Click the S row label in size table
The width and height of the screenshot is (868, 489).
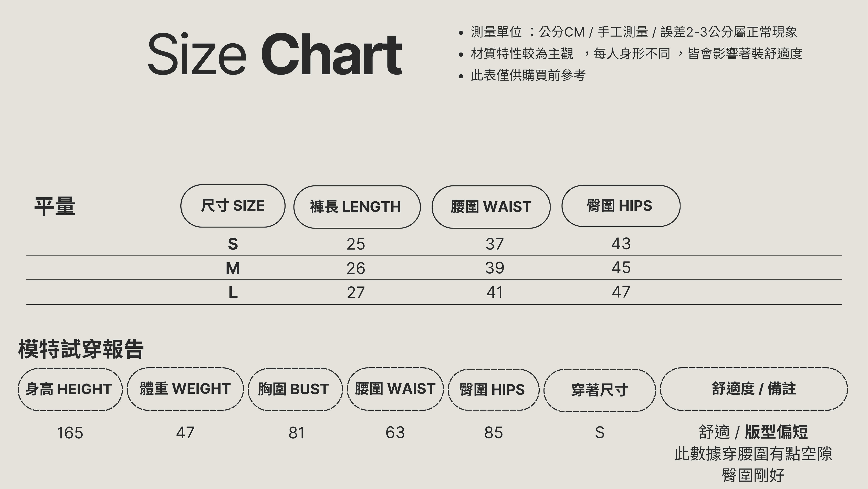pyautogui.click(x=233, y=244)
